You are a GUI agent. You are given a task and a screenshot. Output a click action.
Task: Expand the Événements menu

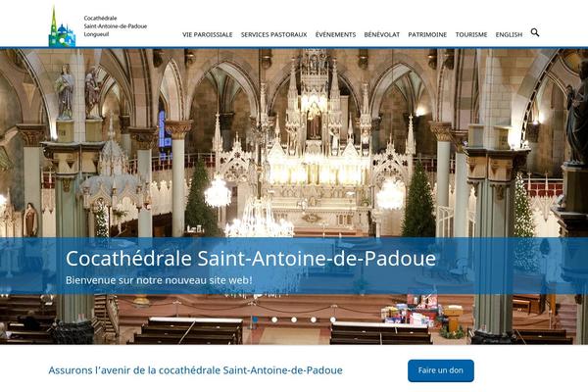point(335,34)
